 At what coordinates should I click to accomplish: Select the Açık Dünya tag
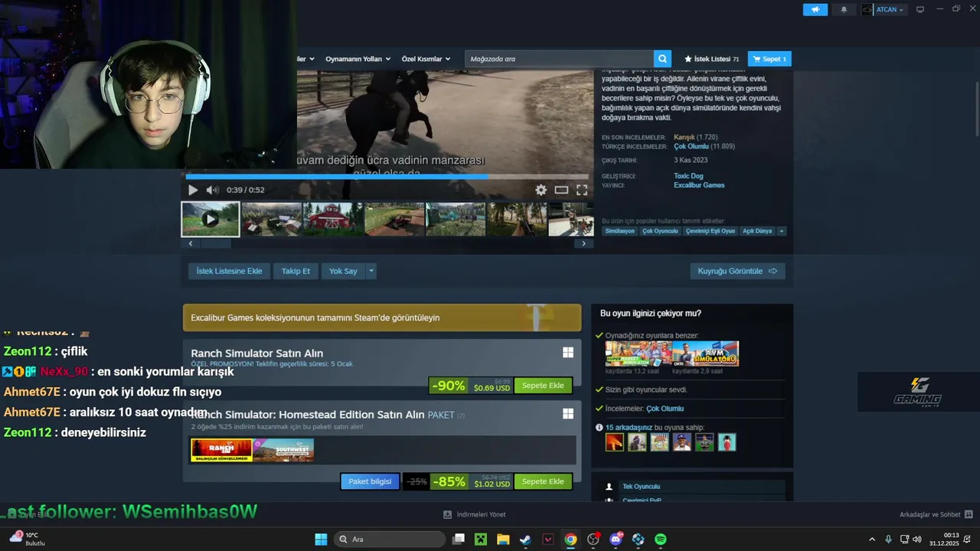tap(757, 231)
